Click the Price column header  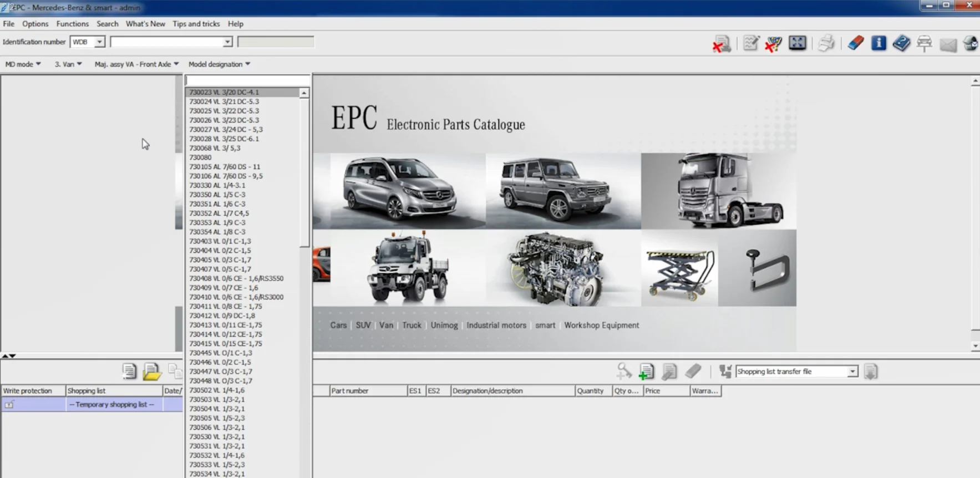(667, 391)
